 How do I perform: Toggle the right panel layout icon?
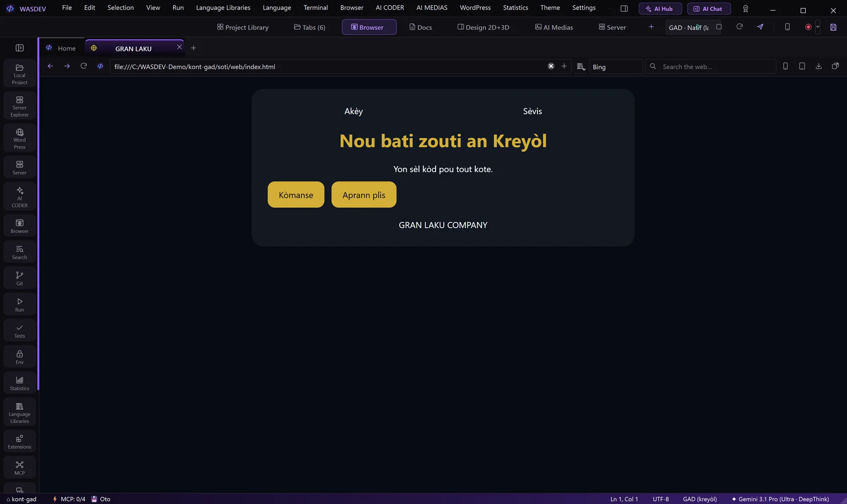point(624,9)
